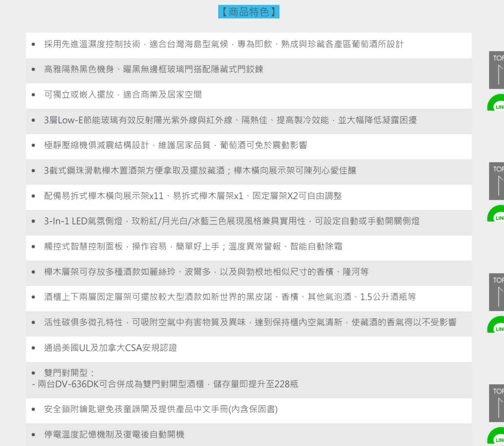Image resolution: width=504 pixels, height=446 pixels.
Task: Click the 極靜壓縮機 vibration reduction row
Action: (x=175, y=146)
